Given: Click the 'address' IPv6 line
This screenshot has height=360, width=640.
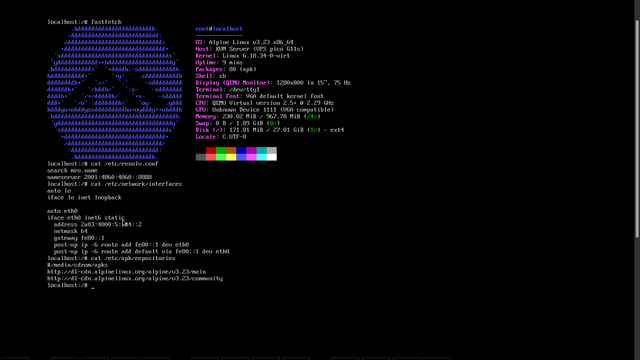Looking at the screenshot, I should coord(98,224).
